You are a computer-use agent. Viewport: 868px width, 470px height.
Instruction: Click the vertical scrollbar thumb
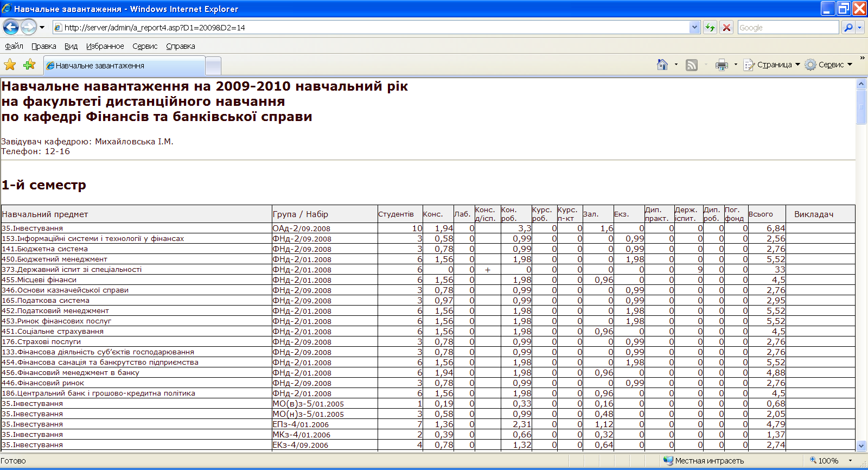pyautogui.click(x=861, y=107)
